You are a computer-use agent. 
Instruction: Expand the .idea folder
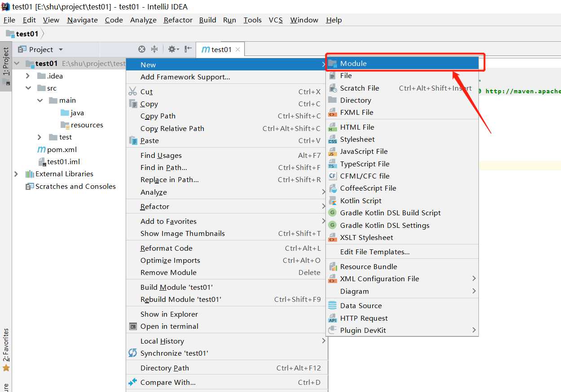pos(28,76)
